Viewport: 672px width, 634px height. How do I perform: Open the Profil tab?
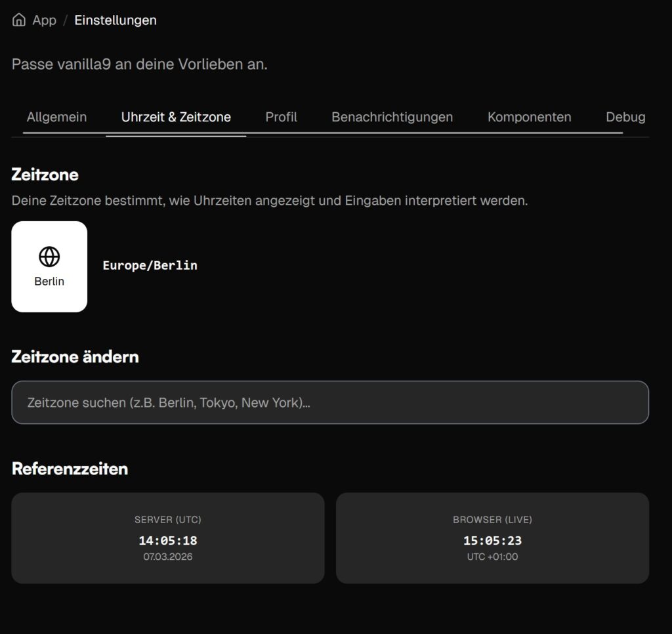[x=281, y=117]
